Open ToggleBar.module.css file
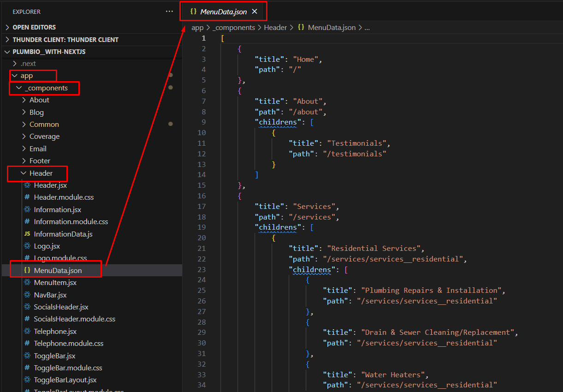Image resolution: width=563 pixels, height=392 pixels. coord(68,368)
